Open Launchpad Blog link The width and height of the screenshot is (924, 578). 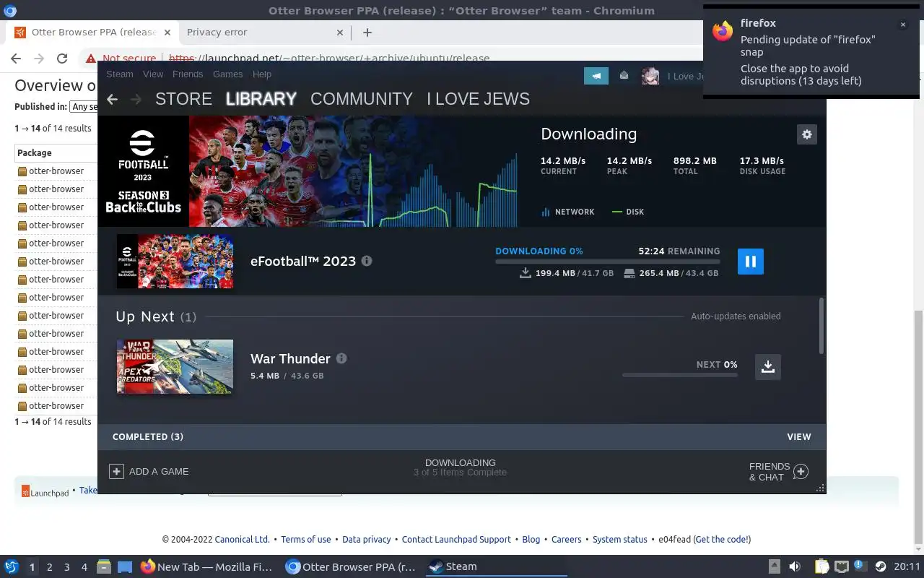[x=531, y=540]
